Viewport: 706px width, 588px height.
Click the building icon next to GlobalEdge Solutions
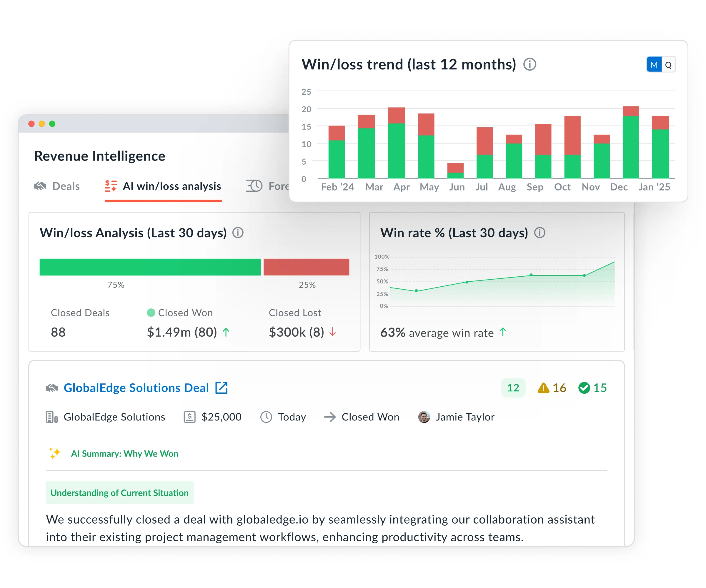click(52, 417)
